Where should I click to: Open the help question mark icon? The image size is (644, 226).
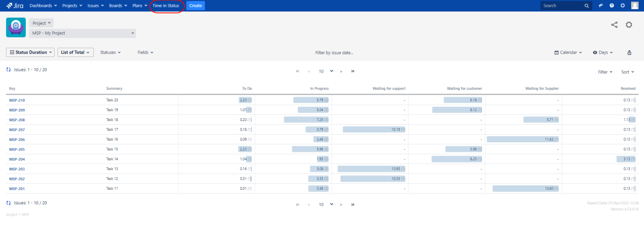point(612,6)
